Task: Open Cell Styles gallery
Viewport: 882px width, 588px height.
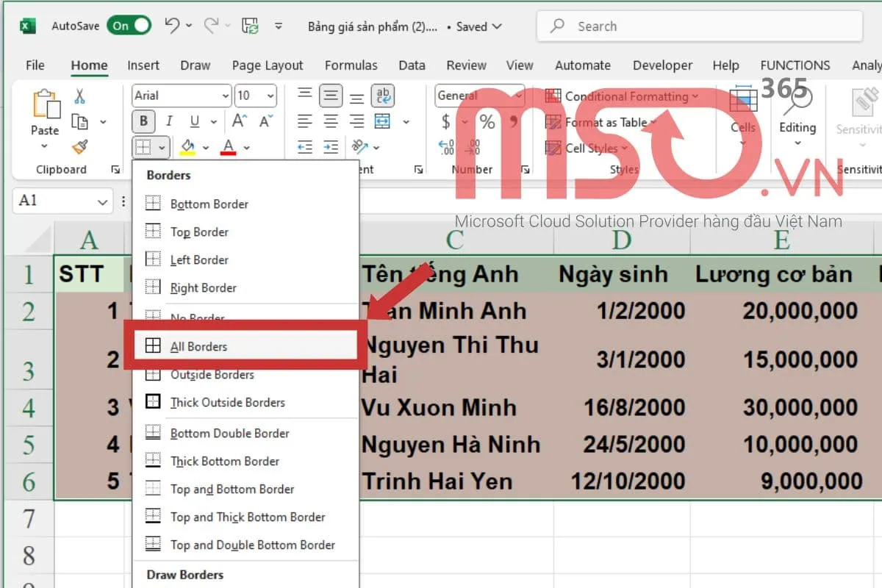Action: pos(587,148)
